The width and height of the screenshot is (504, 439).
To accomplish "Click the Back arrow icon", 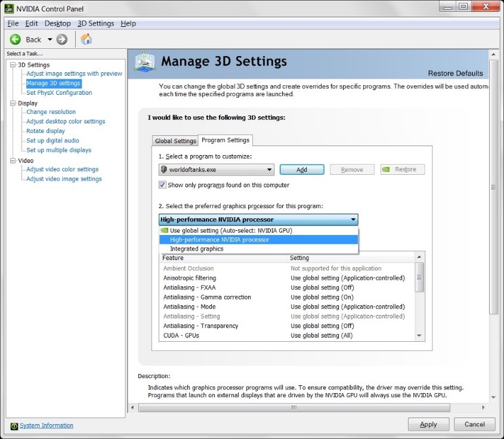I will [x=16, y=39].
